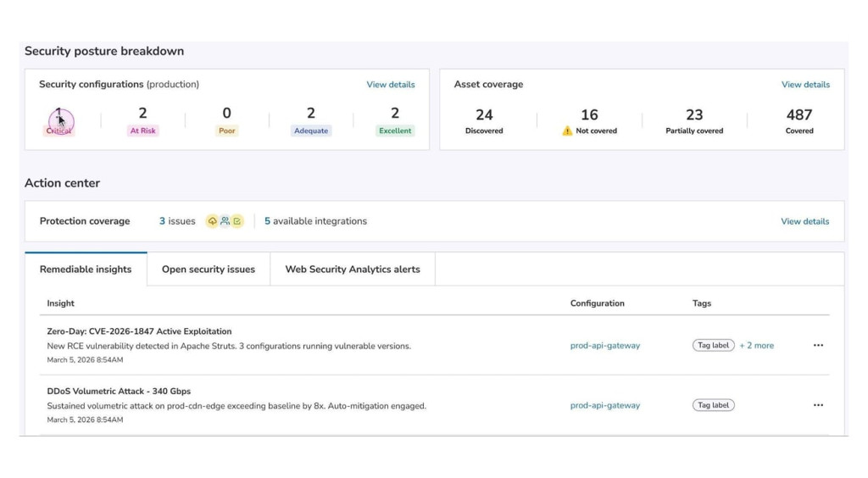The image size is (868, 478).
Task: Click Tag label in Zero-Day row
Action: [714, 345]
